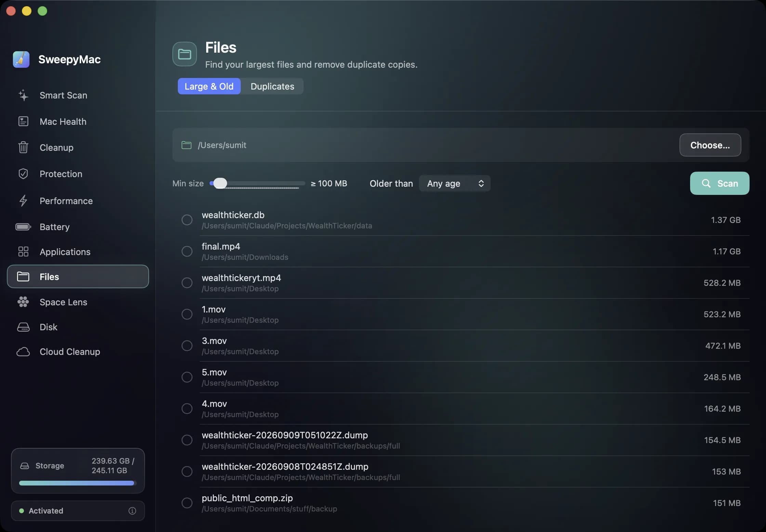Click the SweepyMac broom logo
The height and width of the screenshot is (532, 766).
click(21, 59)
